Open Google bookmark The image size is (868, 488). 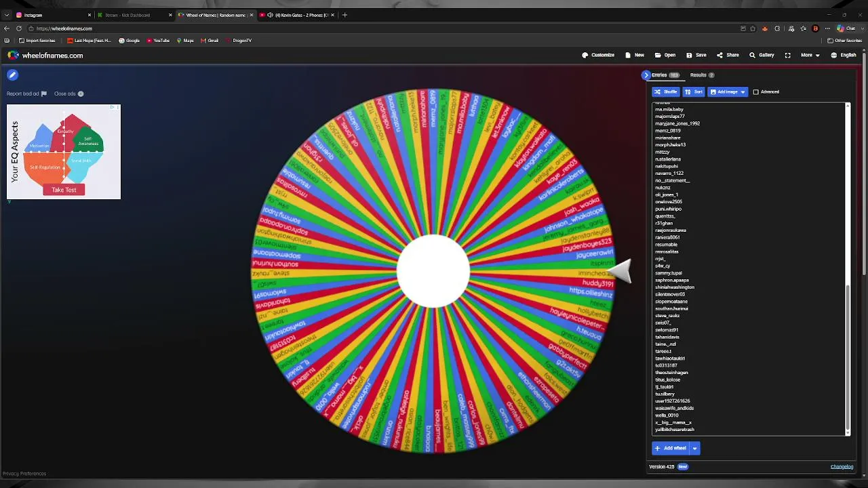(129, 41)
